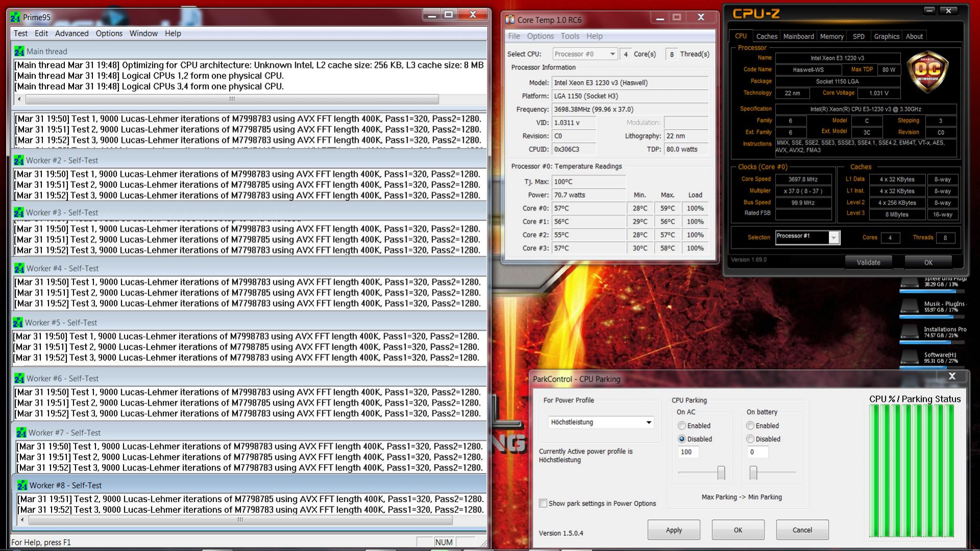Click Cancel in ParkControl
The width and height of the screenshot is (980, 551).
click(x=802, y=530)
